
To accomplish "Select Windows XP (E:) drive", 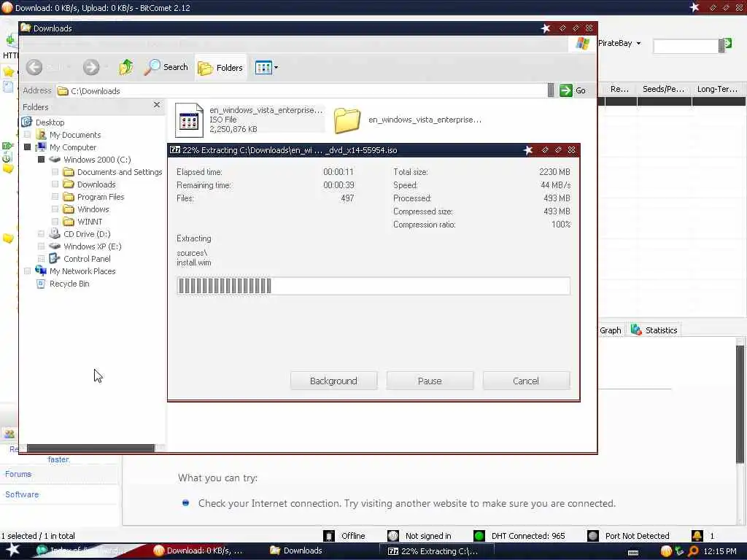I will [93, 246].
